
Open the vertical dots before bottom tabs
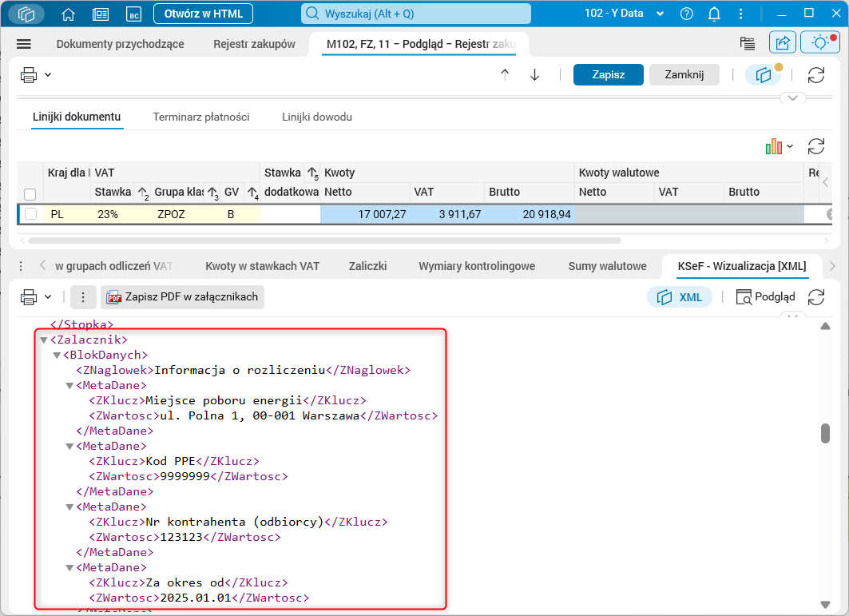pyautogui.click(x=21, y=266)
